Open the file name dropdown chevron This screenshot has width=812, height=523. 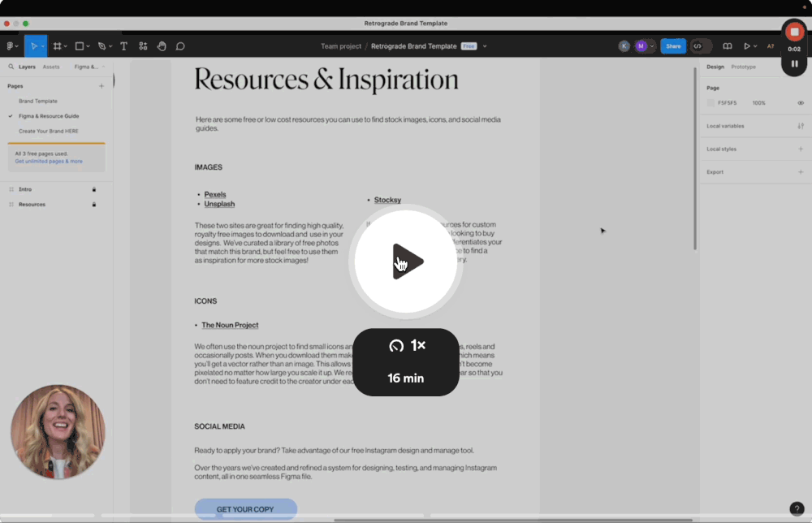point(485,46)
